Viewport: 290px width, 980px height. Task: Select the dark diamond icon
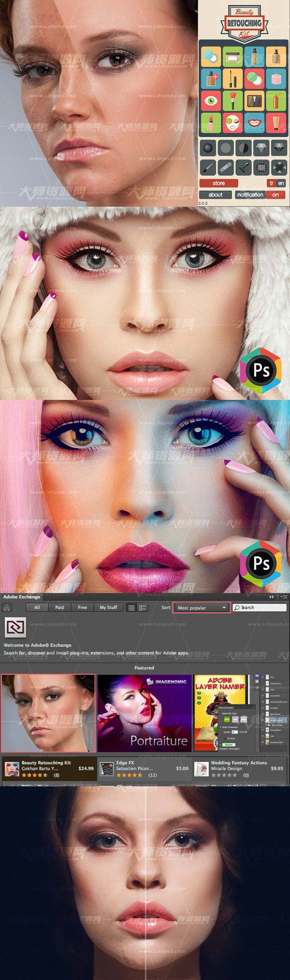[x=278, y=148]
